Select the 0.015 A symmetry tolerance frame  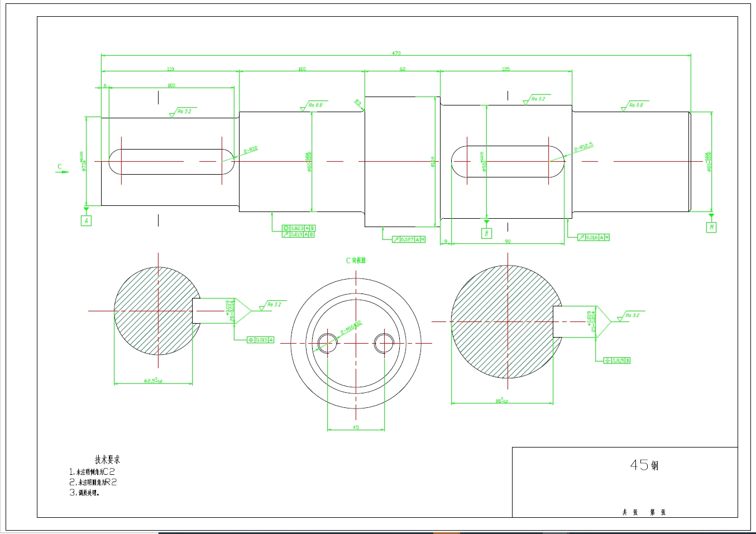(261, 339)
